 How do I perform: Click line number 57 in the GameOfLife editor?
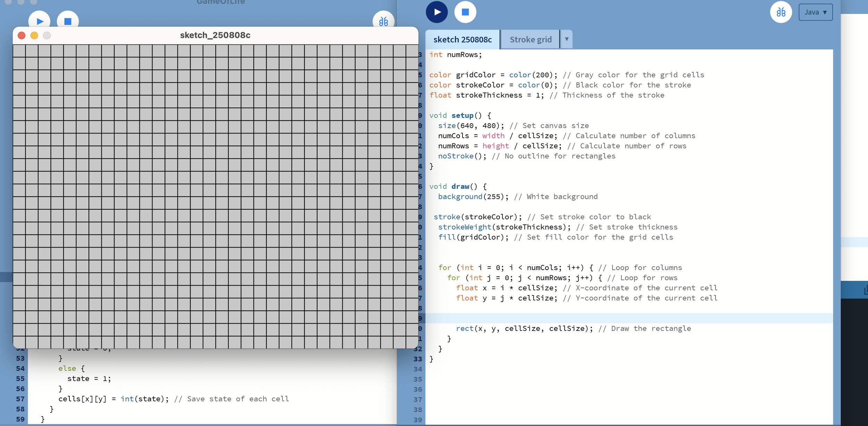click(20, 399)
